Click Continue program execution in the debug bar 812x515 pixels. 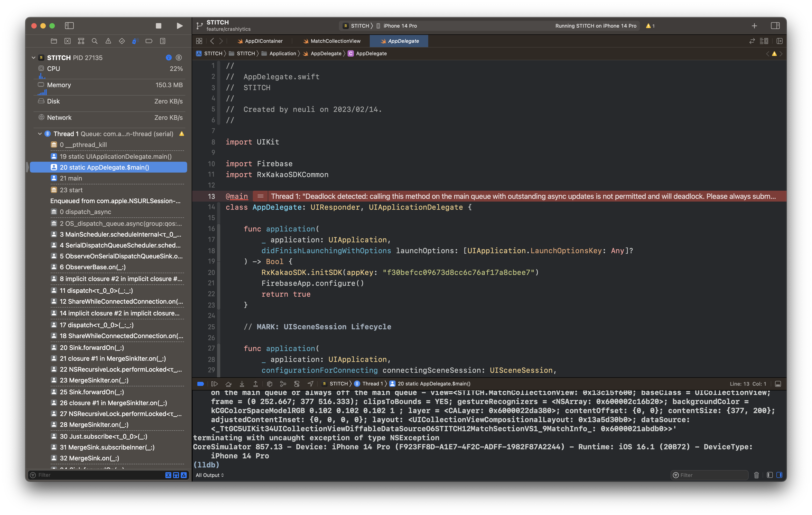214,384
